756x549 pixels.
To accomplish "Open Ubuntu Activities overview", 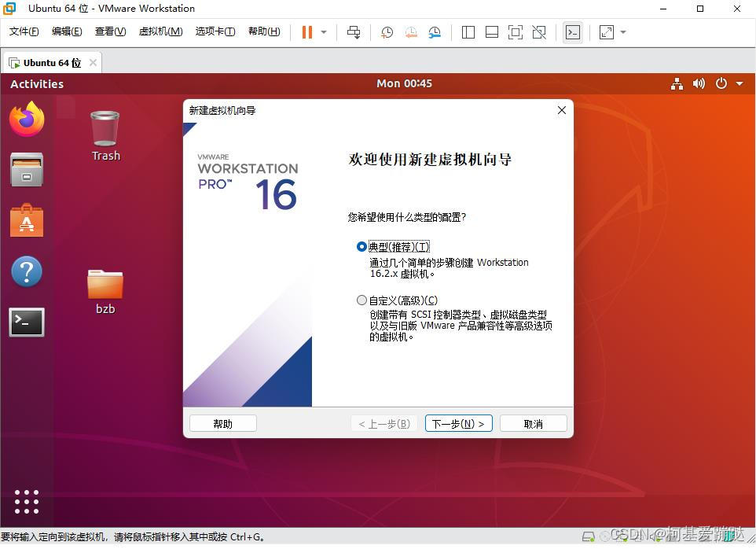I will coord(37,84).
